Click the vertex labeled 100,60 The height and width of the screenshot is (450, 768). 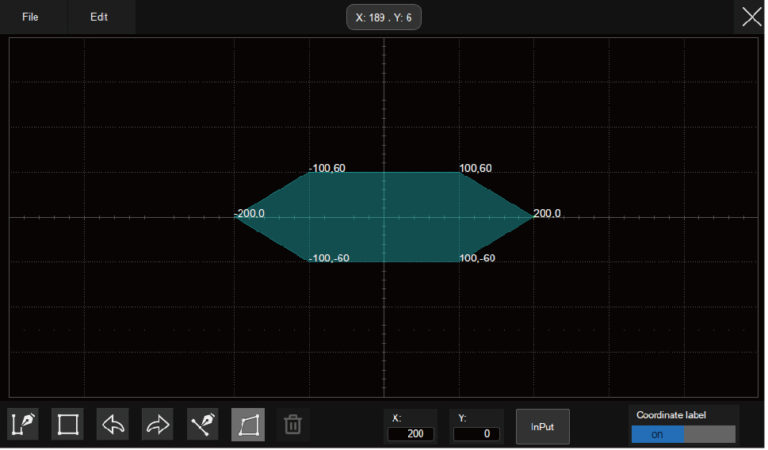pos(459,173)
